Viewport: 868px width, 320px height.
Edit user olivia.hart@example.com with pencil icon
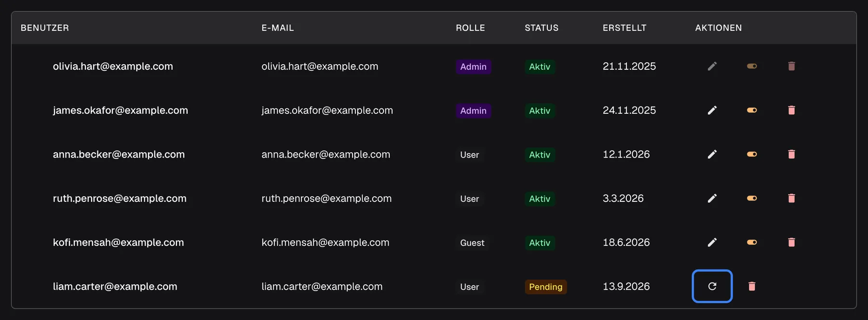pyautogui.click(x=712, y=66)
